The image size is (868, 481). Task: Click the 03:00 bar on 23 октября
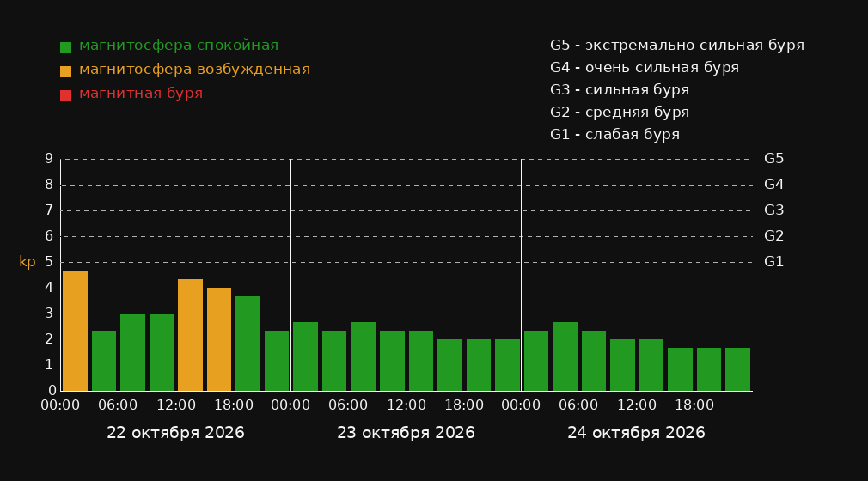click(334, 361)
